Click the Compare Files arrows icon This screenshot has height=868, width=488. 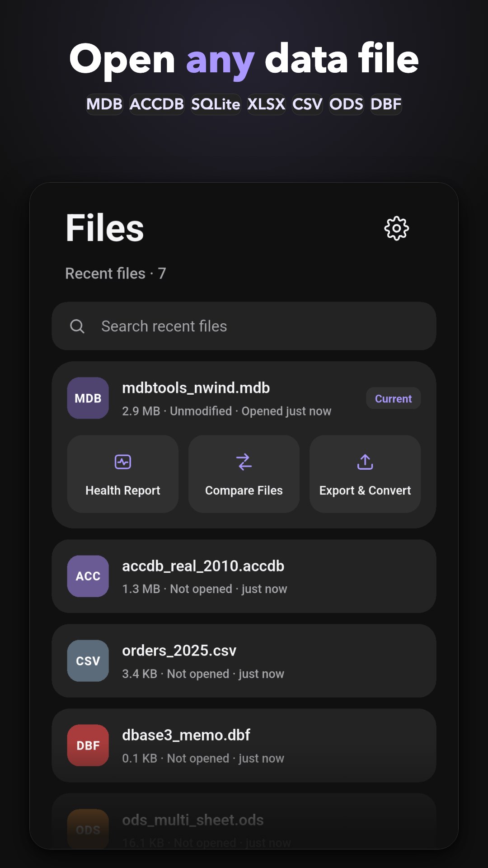coord(244,462)
